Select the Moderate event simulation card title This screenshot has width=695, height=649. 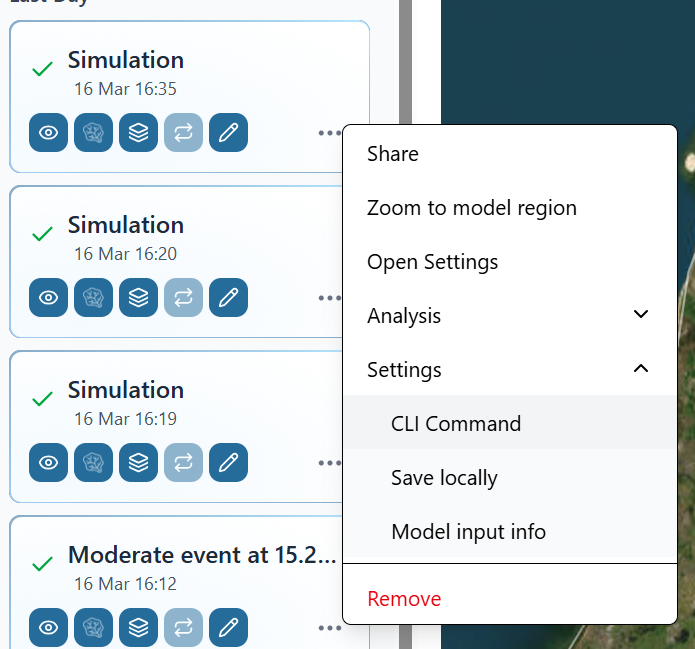(201, 555)
